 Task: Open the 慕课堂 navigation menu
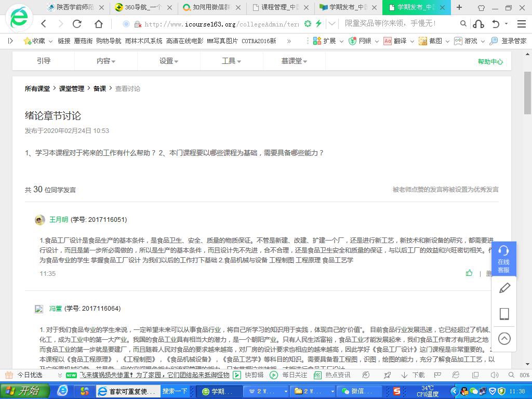coord(294,61)
